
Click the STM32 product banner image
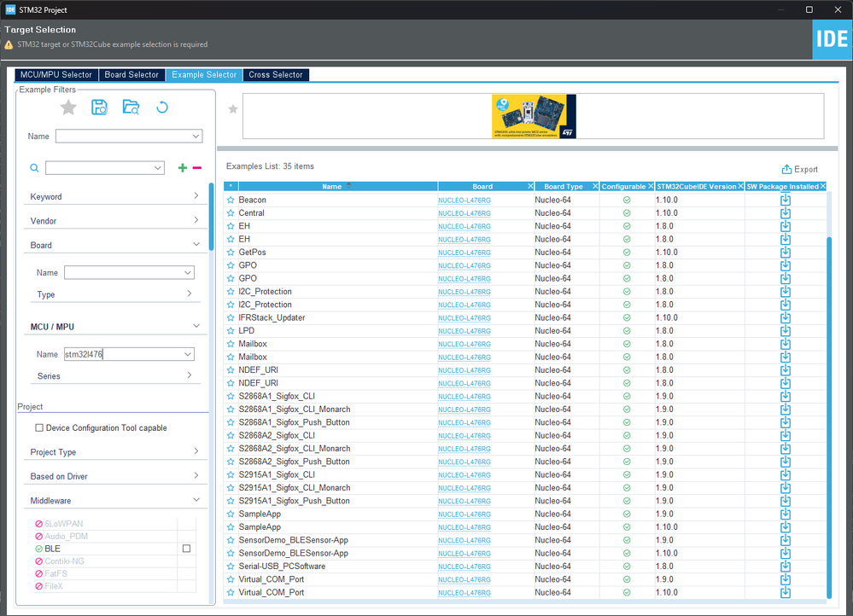point(534,116)
